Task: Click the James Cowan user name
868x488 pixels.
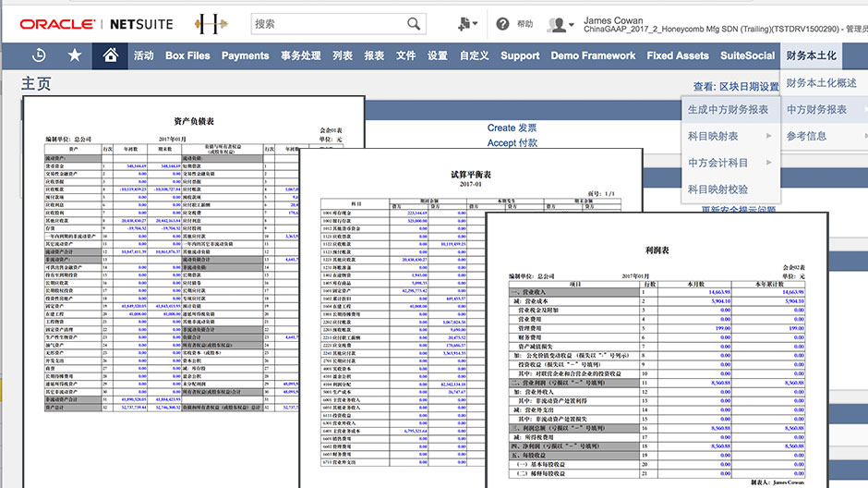Action: click(613, 20)
